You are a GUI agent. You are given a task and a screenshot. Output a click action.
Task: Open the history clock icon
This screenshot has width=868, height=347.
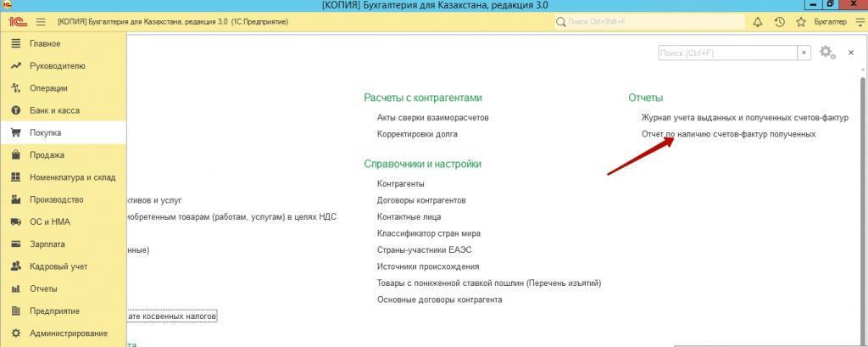click(780, 22)
